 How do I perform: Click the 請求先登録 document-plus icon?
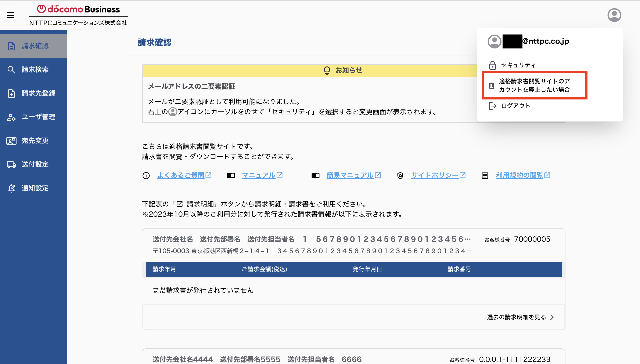click(x=11, y=93)
